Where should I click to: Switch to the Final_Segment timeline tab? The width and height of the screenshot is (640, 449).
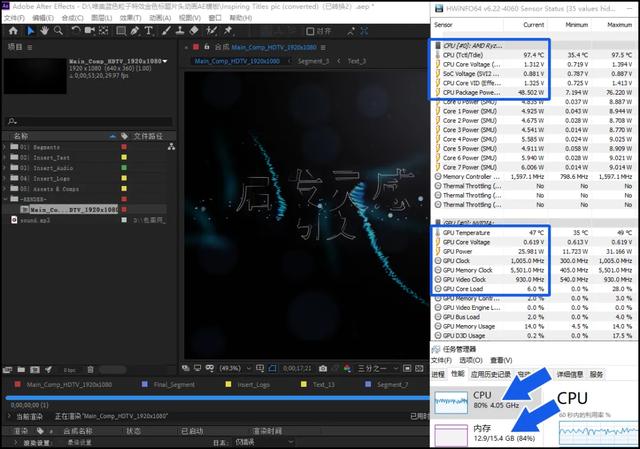point(174,385)
